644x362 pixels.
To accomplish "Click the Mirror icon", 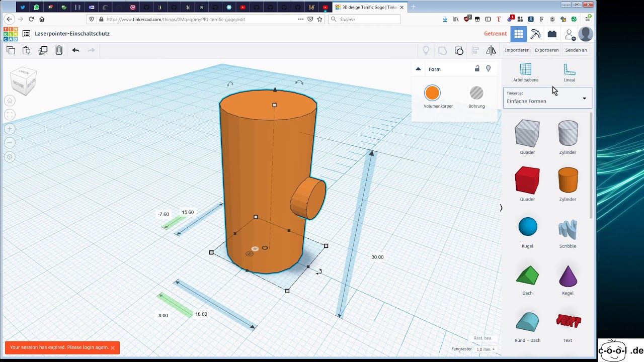I will [x=491, y=50].
